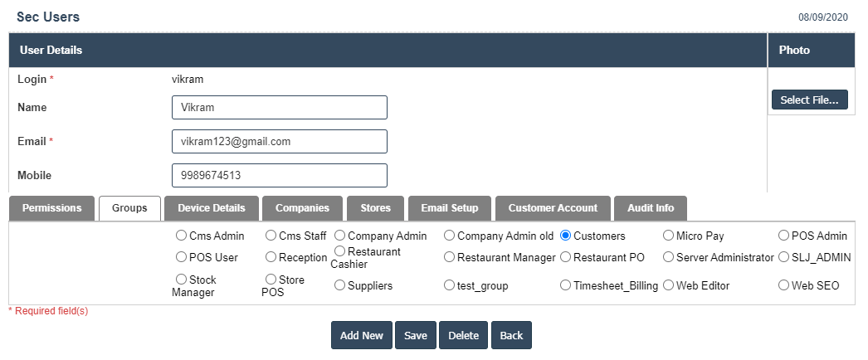
Task: Pick the Restaurant Manager radio option
Action: pyautogui.click(x=450, y=257)
